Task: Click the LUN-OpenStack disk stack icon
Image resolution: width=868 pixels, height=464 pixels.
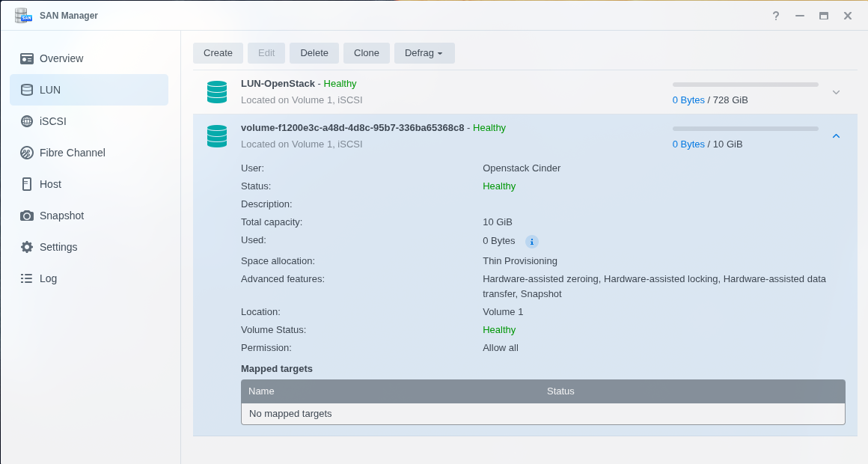Action: tap(217, 92)
